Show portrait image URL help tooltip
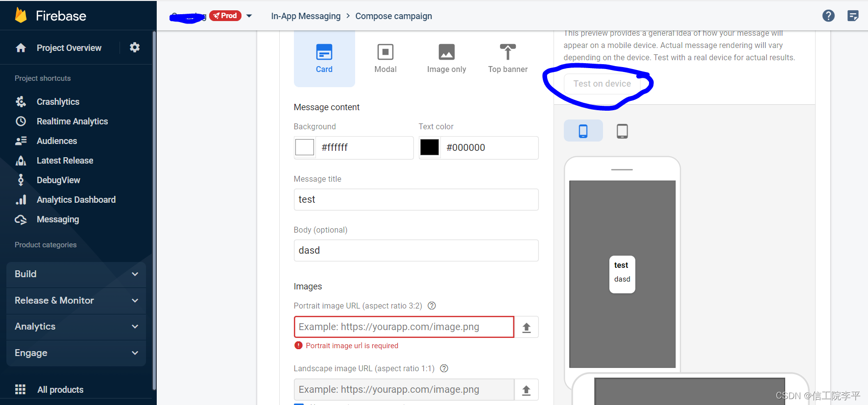 click(432, 306)
